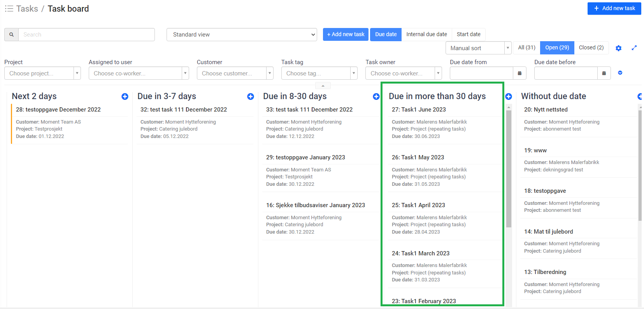This screenshot has height=309, width=644.
Task: Add task to Due in 8-30 days column
Action: [376, 96]
